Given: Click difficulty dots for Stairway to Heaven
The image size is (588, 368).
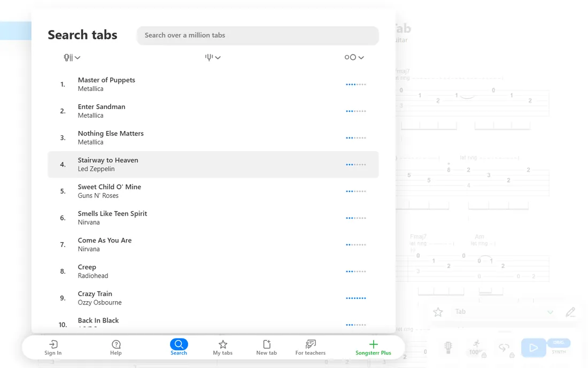Looking at the screenshot, I should pos(355,164).
